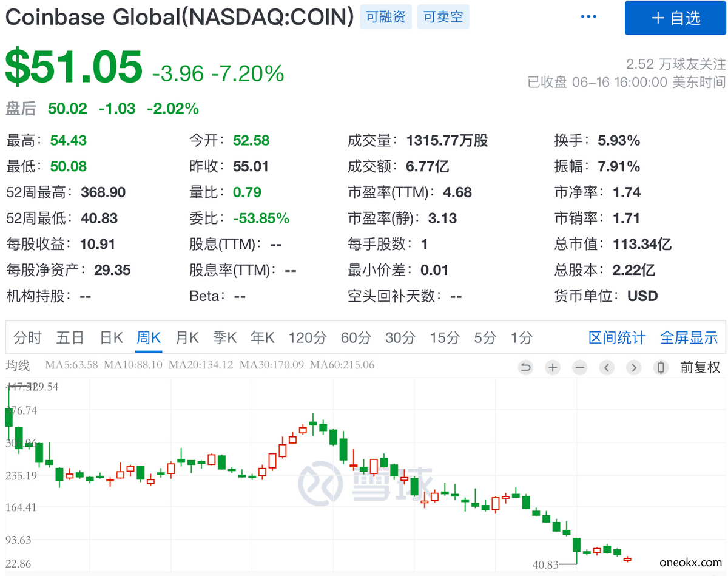Click the 最小价差 value 0.01
The width and height of the screenshot is (728, 576).
(434, 270)
